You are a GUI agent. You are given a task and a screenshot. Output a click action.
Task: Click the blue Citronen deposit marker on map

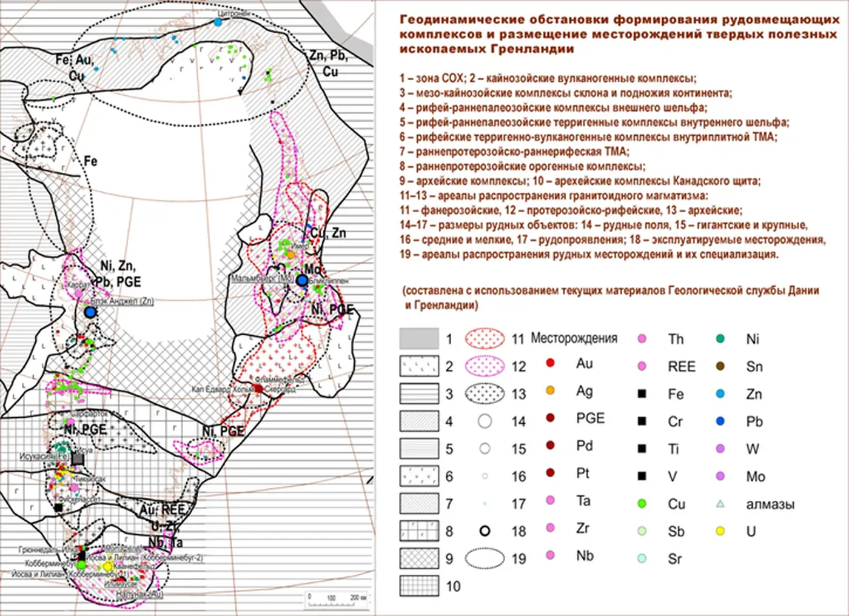(x=218, y=22)
